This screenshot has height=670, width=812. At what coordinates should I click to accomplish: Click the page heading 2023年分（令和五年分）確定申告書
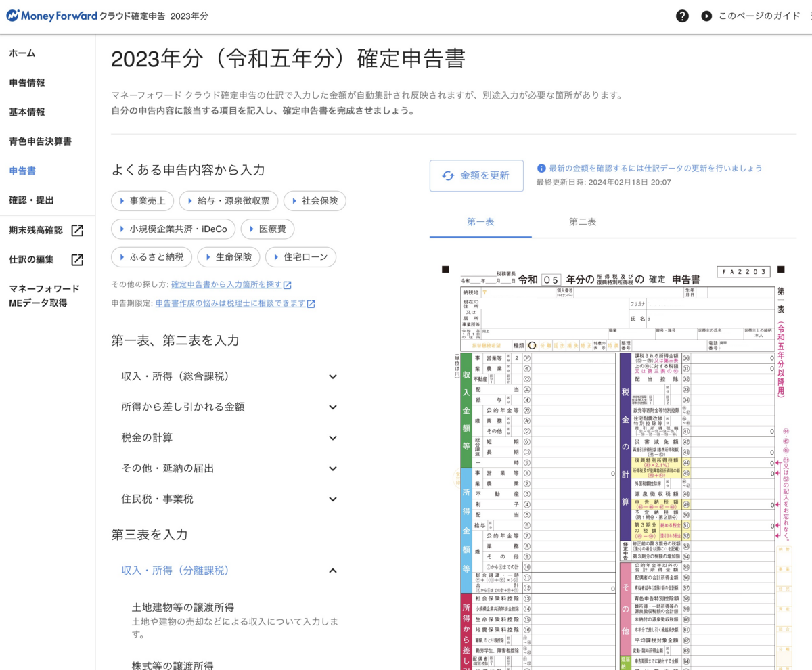[288, 60]
